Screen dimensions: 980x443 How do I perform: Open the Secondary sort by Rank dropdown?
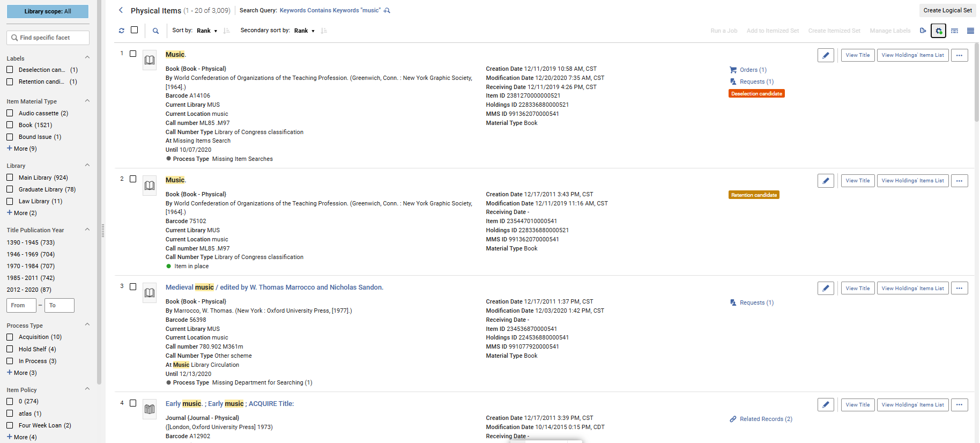[x=304, y=31]
